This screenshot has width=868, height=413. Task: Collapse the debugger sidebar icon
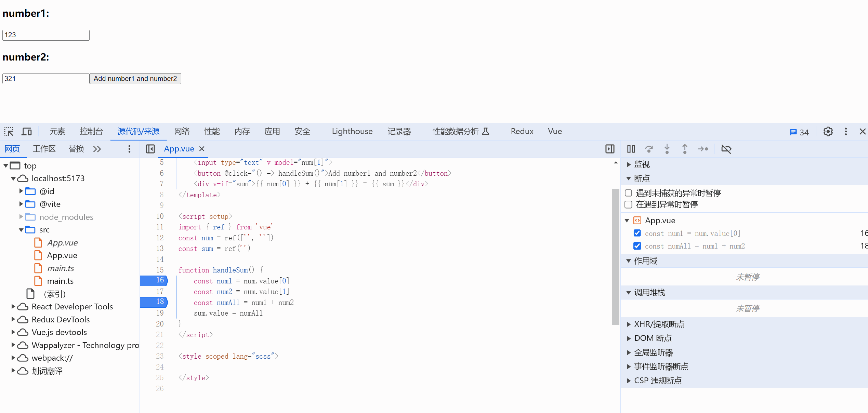tap(610, 149)
